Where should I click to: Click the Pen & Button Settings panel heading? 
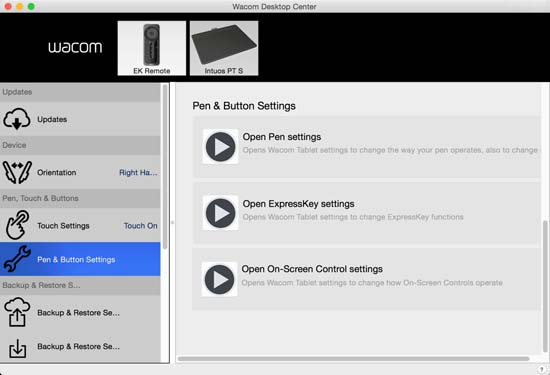[x=244, y=106]
